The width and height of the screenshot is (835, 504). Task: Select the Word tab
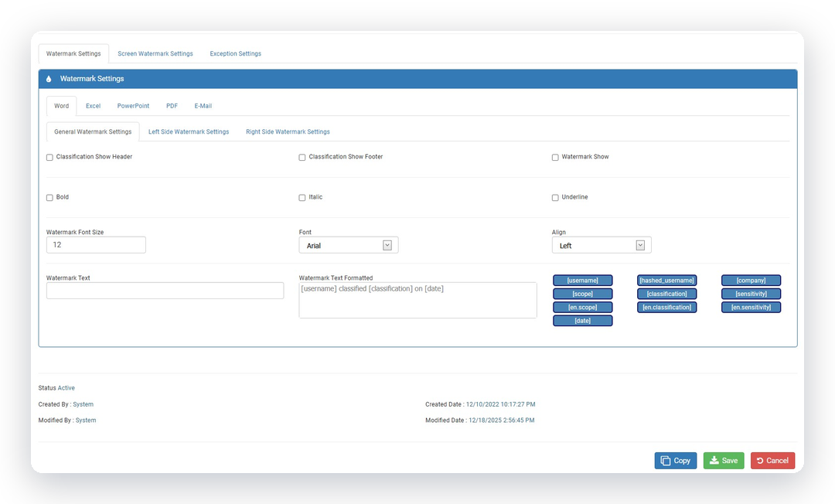click(61, 106)
